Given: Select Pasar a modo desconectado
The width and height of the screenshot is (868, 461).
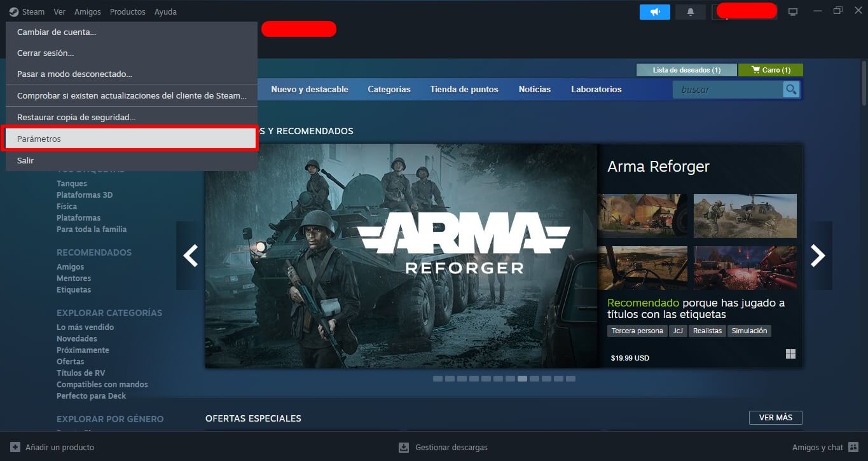Looking at the screenshot, I should 132,74.
